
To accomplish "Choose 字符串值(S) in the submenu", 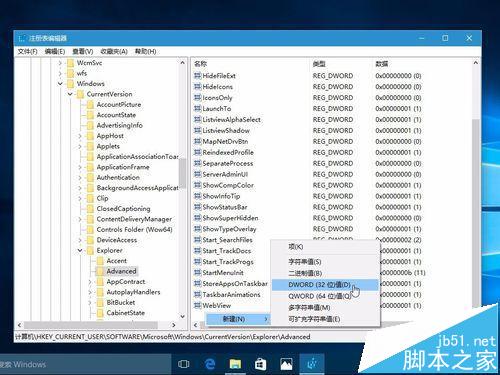I will 325,262.
